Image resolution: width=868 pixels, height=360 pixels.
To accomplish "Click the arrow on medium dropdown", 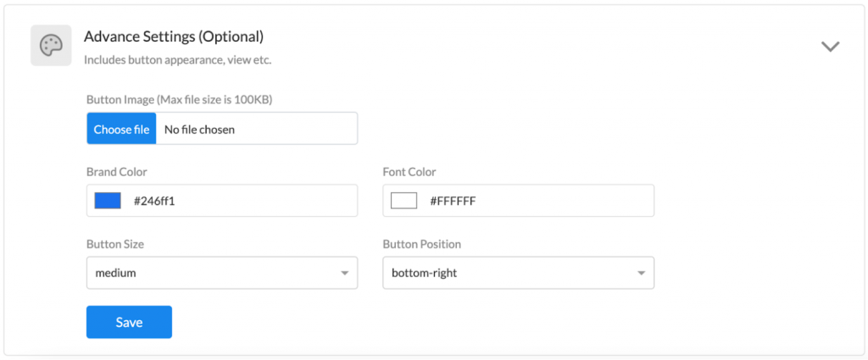I will coord(344,274).
